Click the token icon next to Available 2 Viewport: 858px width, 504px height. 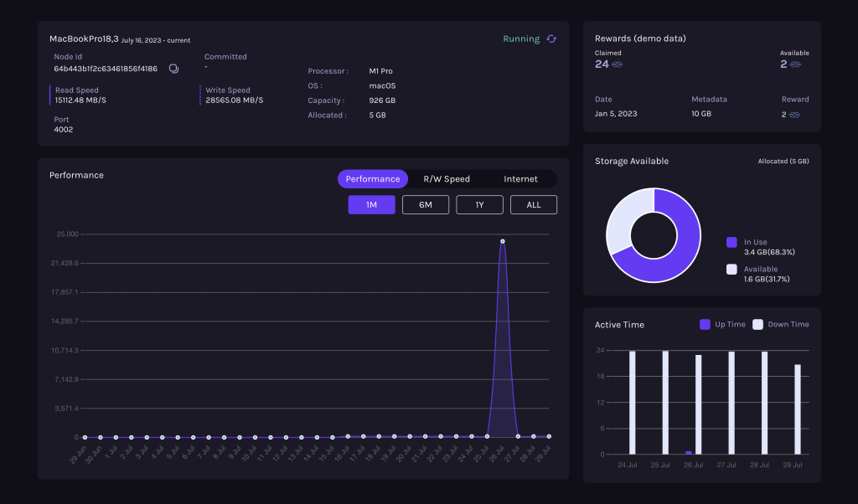796,64
